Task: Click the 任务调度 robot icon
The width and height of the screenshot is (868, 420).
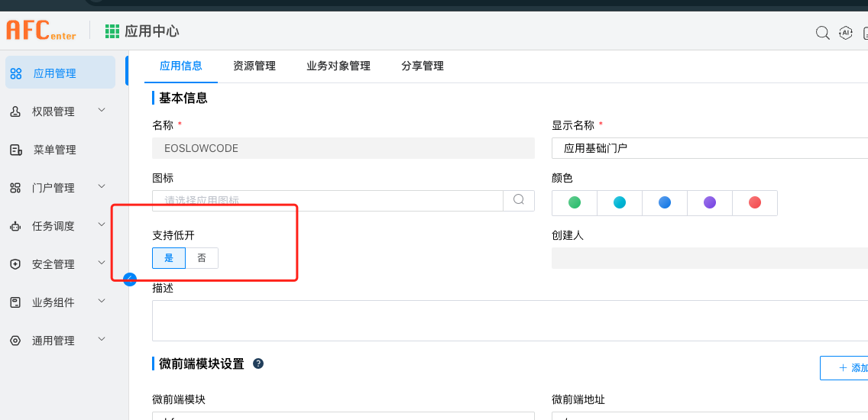Action: click(15, 226)
